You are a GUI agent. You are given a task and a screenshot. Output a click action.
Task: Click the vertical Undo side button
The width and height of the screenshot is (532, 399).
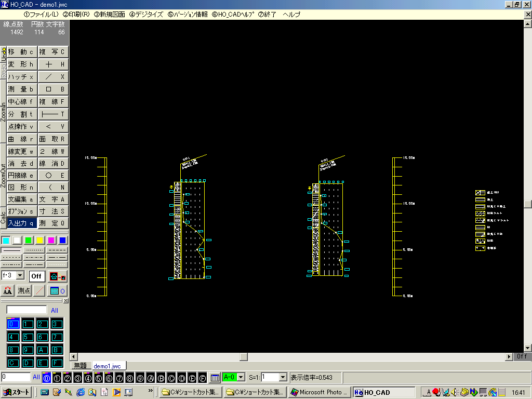[3, 55]
